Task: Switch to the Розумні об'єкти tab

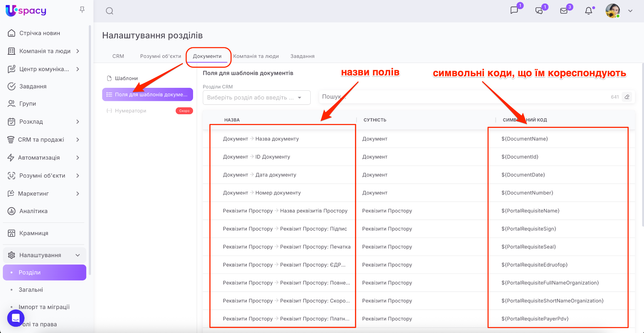Action: click(x=160, y=56)
